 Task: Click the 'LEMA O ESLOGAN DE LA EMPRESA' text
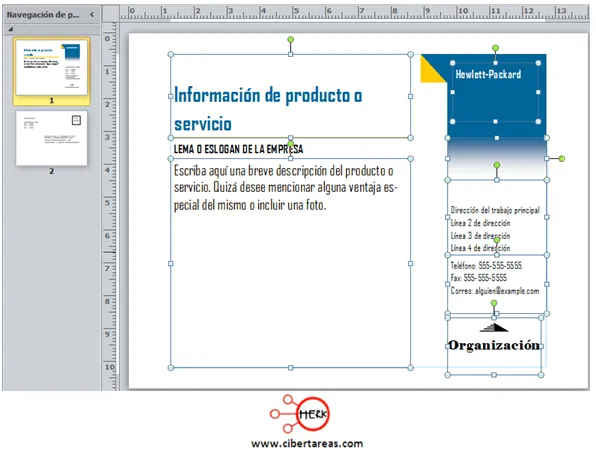(x=238, y=149)
